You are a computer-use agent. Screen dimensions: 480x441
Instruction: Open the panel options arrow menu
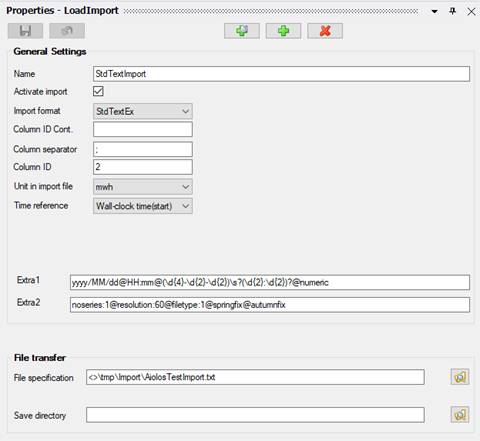click(434, 12)
